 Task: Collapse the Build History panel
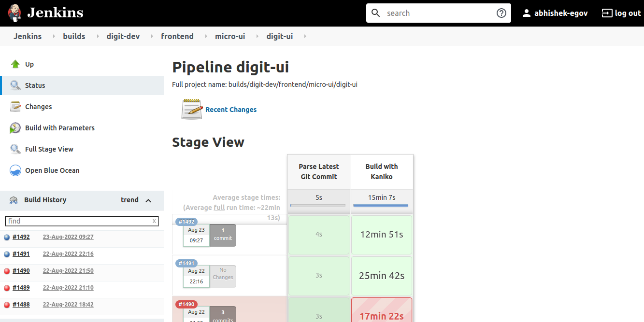click(148, 200)
